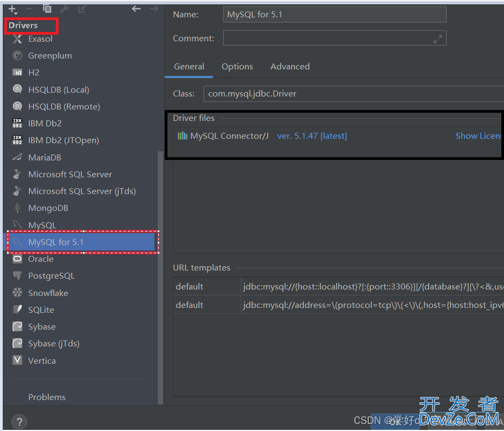
Task: Click the make global arrow icon
Action: tap(82, 9)
